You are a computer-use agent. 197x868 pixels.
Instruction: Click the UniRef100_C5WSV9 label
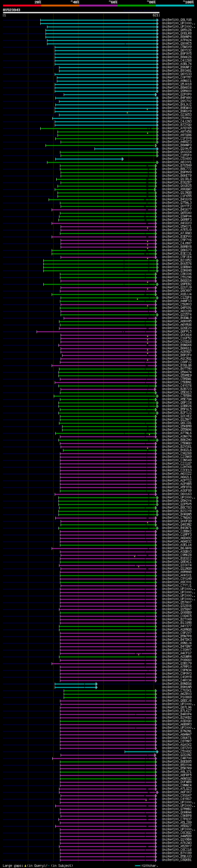176,47
